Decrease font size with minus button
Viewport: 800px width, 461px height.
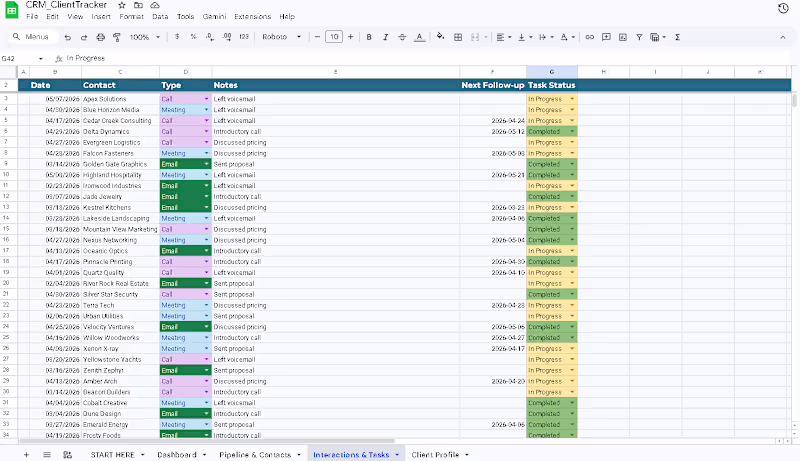tap(317, 37)
